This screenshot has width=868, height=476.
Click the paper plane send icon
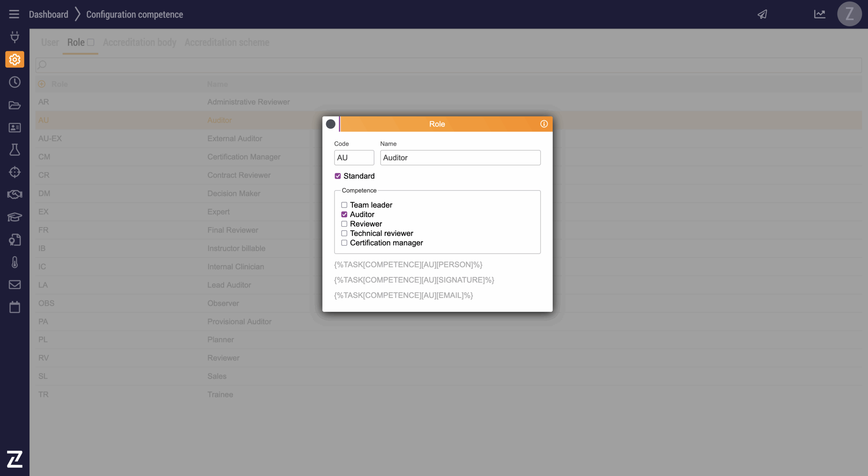click(x=763, y=14)
